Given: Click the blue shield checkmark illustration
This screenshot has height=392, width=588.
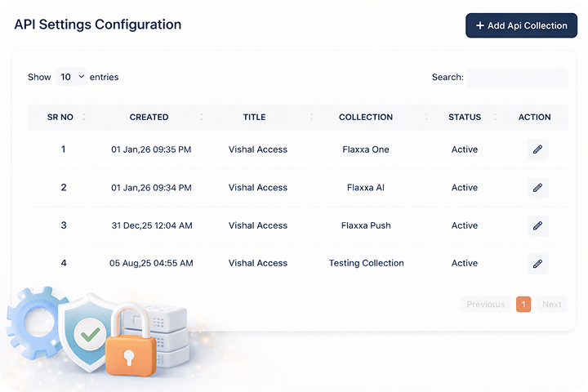Looking at the screenshot, I should pyautogui.click(x=88, y=331).
